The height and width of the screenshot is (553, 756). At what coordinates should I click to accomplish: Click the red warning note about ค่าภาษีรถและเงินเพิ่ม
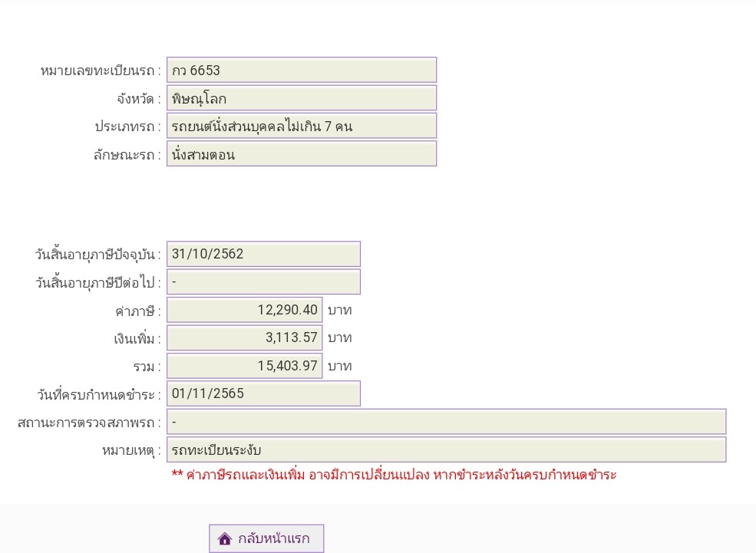point(394,475)
